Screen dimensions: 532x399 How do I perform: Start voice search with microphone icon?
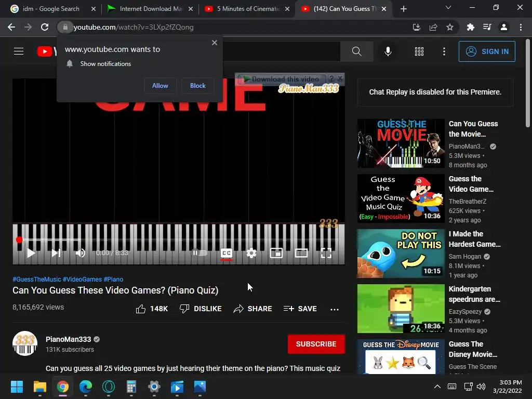(x=388, y=51)
